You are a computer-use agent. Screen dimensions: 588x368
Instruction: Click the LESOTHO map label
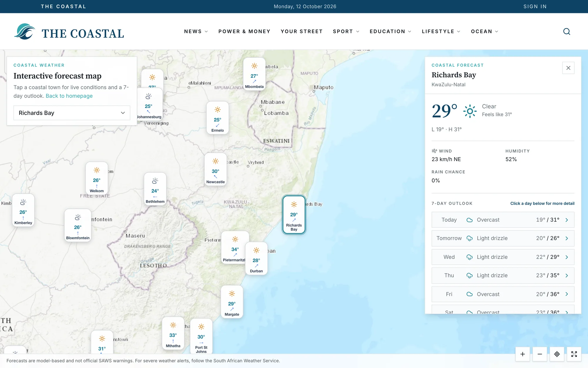click(x=153, y=266)
